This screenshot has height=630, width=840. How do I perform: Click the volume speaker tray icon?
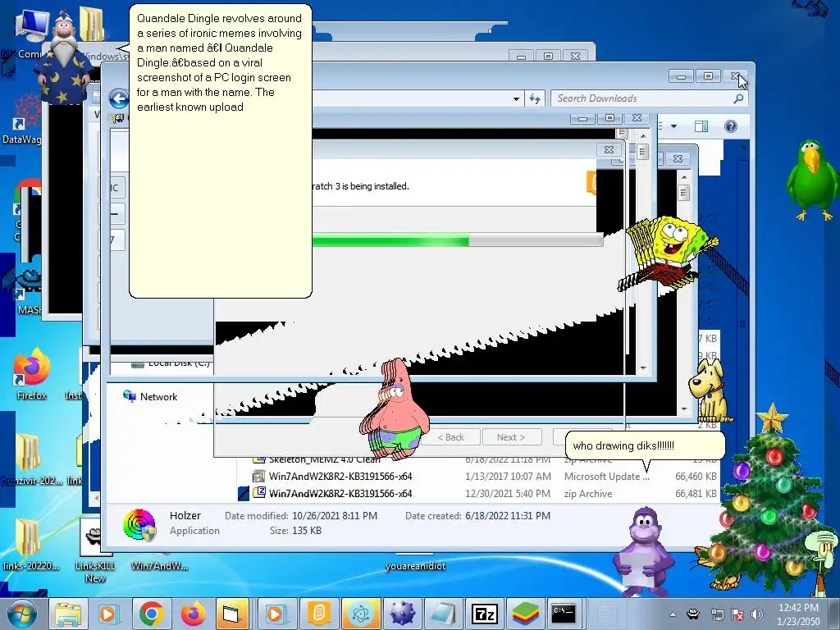(x=757, y=614)
